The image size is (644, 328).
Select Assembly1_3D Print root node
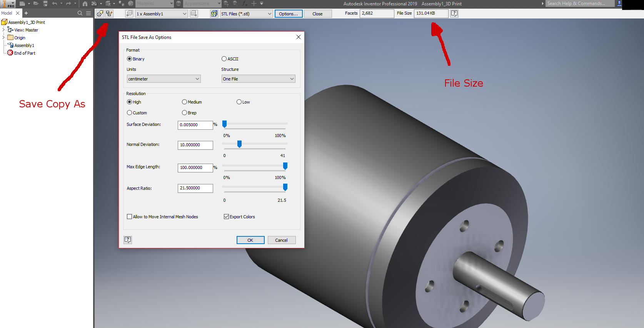tap(27, 22)
